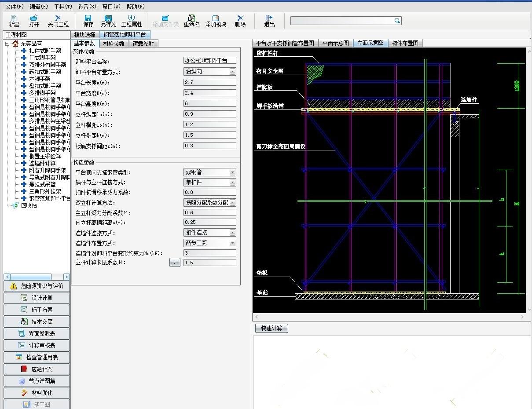
Task: Collapse the 东莞品茗 tree root node
Action: click(7, 44)
